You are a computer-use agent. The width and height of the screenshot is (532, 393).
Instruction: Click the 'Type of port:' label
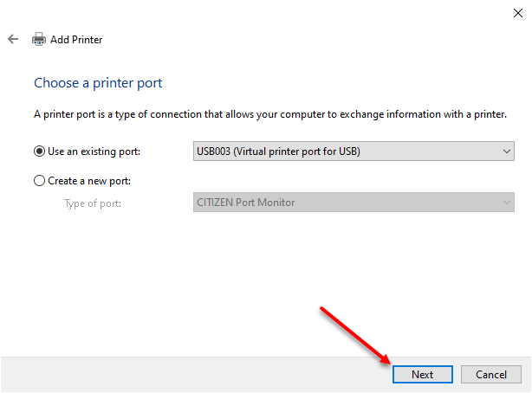tap(93, 203)
